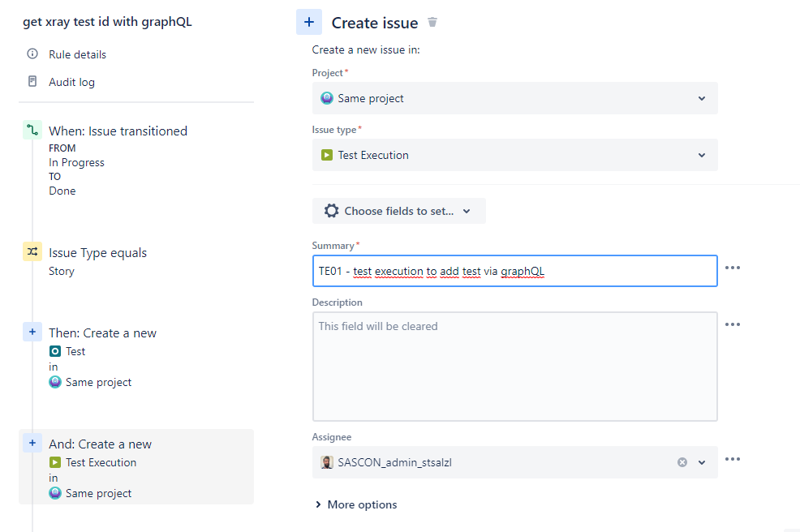The width and height of the screenshot is (800, 532).
Task: Open Rule details
Action: coord(77,54)
